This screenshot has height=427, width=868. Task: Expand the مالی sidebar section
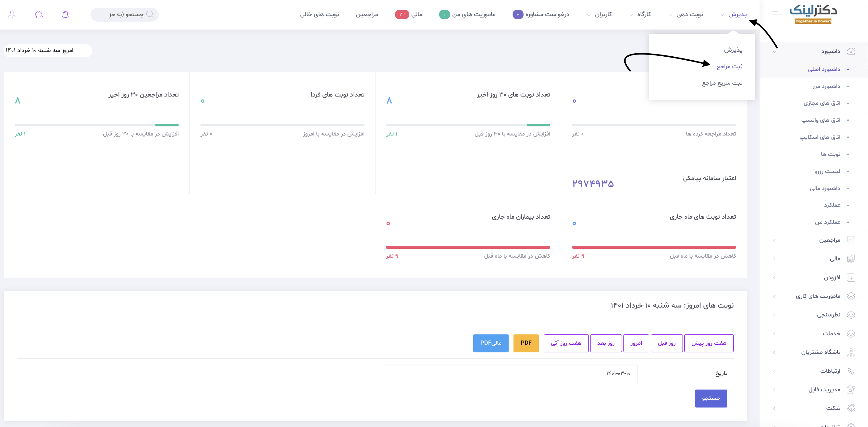[x=774, y=259]
